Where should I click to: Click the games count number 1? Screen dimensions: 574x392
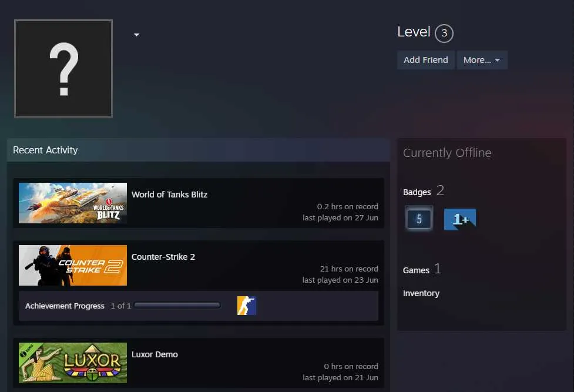click(x=438, y=269)
